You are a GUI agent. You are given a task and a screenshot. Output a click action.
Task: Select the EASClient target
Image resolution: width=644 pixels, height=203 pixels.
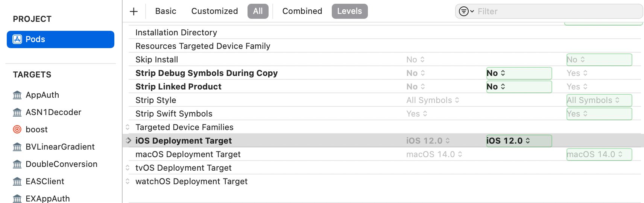point(45,182)
